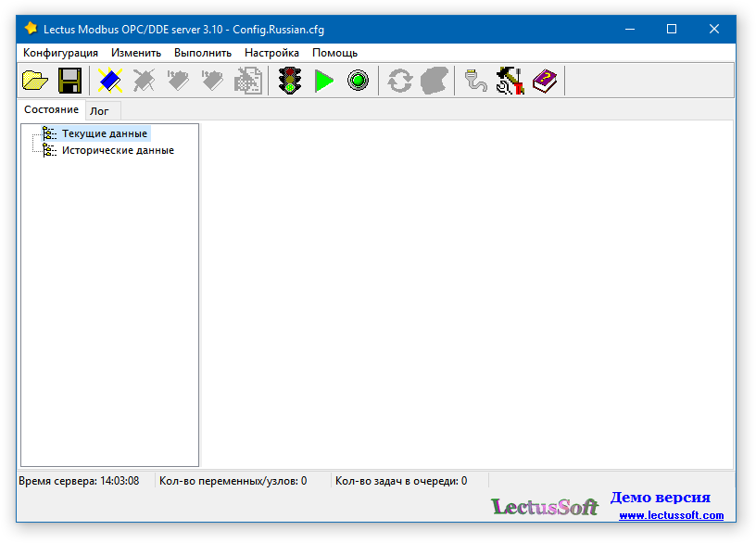Screen dimensions: 756x543
Task: Open the Изменить menu
Action: 136,53
